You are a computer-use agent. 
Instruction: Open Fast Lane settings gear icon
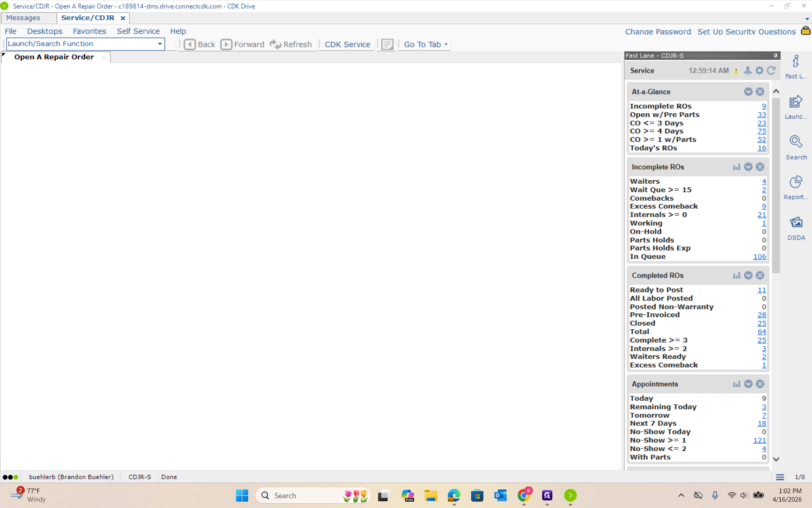tap(760, 71)
